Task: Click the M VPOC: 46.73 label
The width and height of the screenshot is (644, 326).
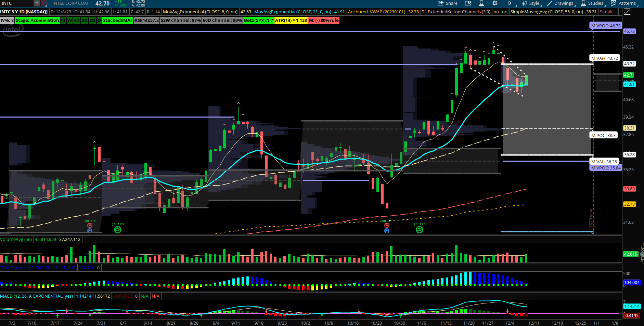Action: tap(606, 26)
